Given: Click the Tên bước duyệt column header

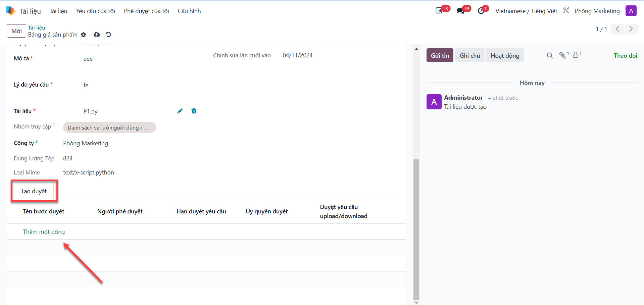Looking at the screenshot, I should click(x=44, y=211).
